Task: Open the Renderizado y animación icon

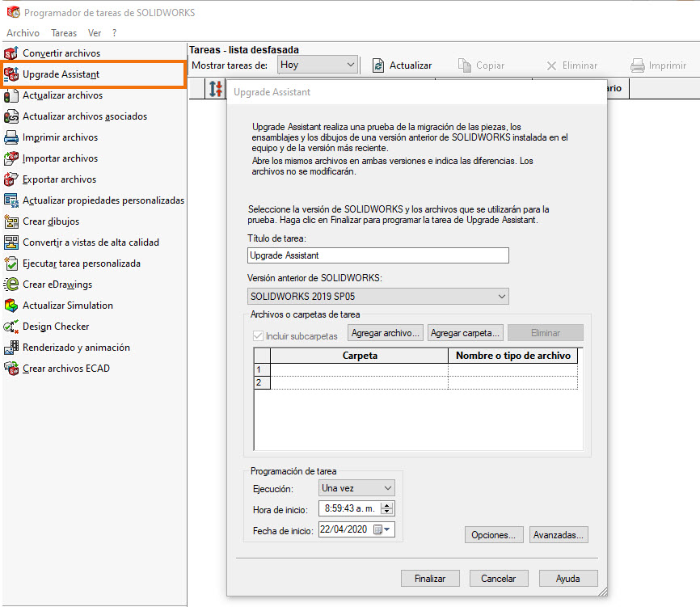Action: point(11,348)
